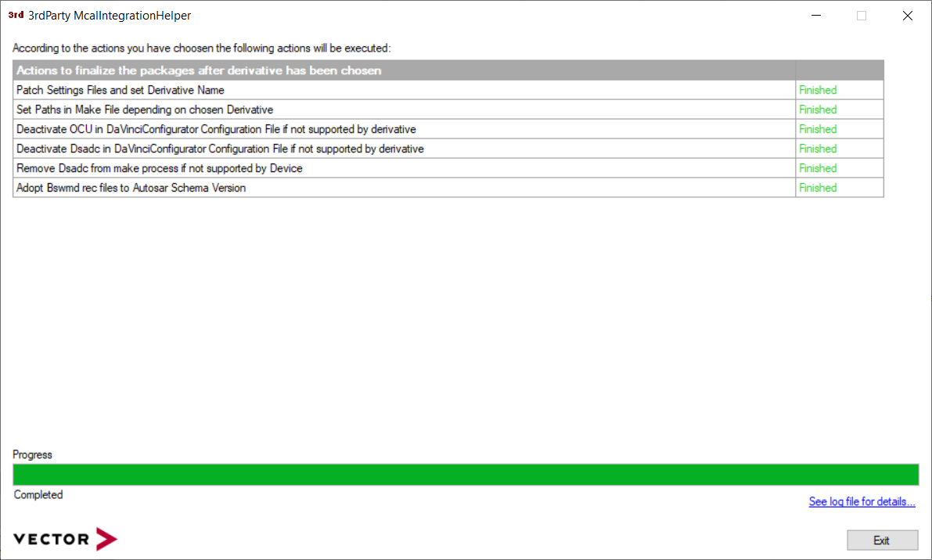Click the 'Progress' label
932x560 pixels.
33,454
